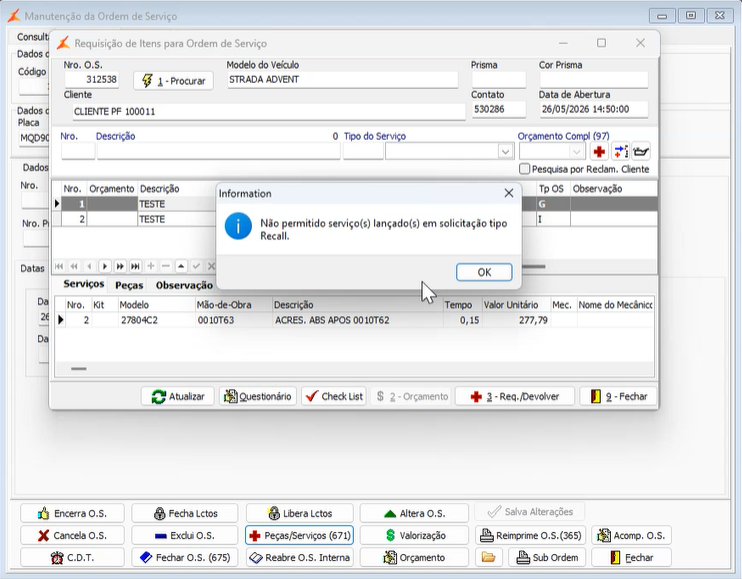This screenshot has height=579, width=742.
Task: Go to first record navigator button
Action: [59, 266]
